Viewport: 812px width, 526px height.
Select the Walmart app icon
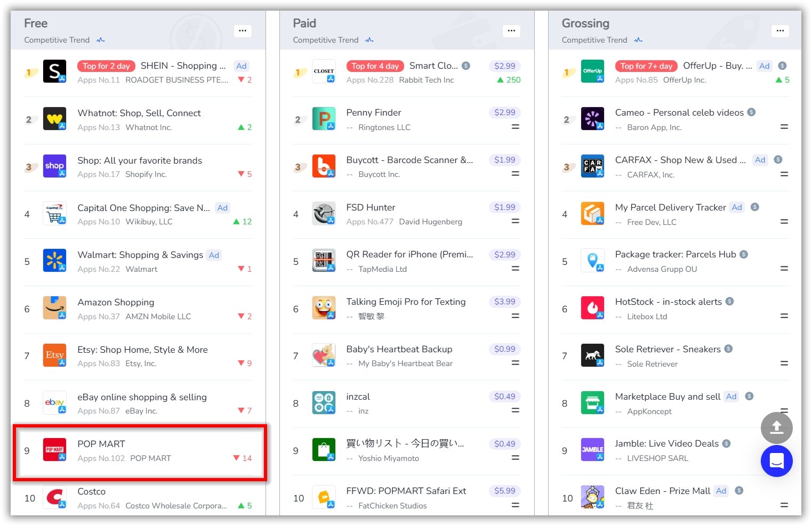pos(54,261)
